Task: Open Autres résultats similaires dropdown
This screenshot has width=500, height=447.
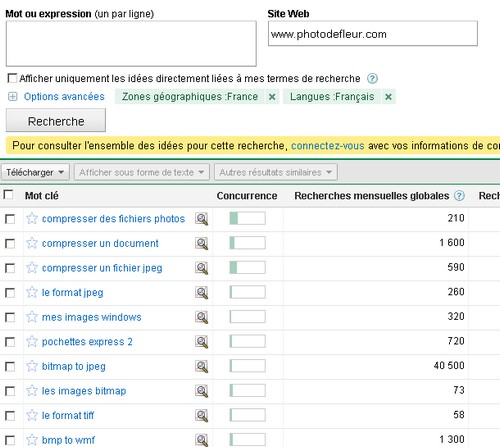Action: tap(276, 172)
